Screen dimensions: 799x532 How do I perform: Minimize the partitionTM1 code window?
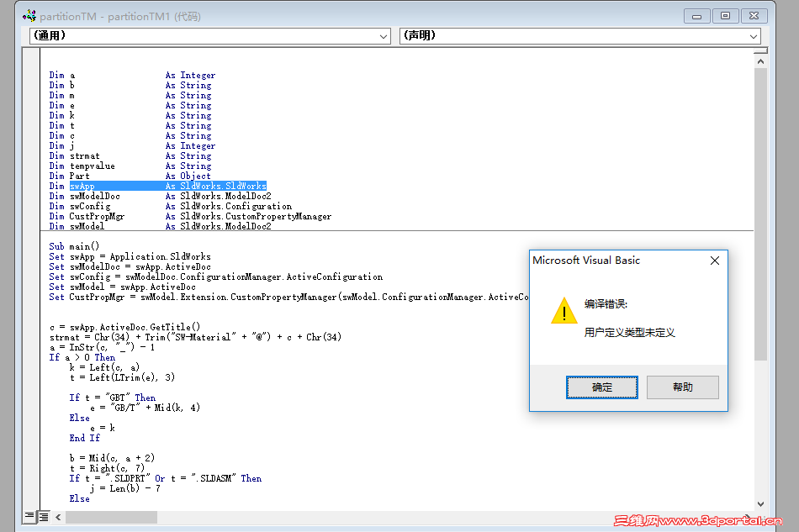click(696, 16)
